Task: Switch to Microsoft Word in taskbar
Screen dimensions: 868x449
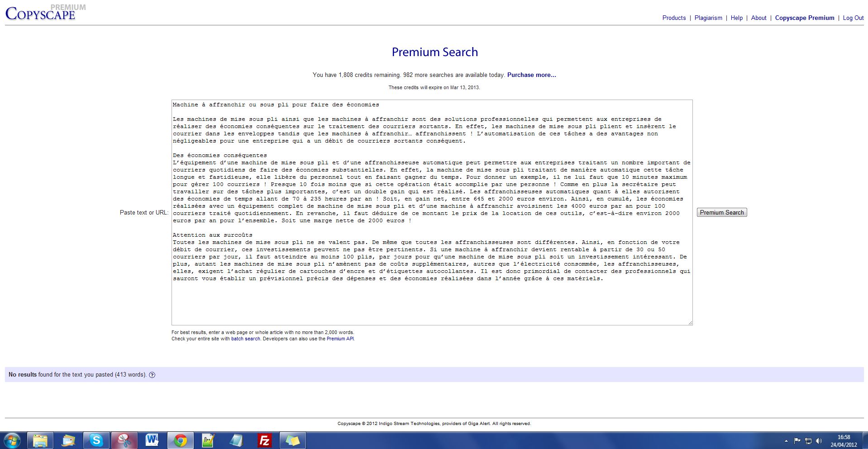Action: [152, 440]
